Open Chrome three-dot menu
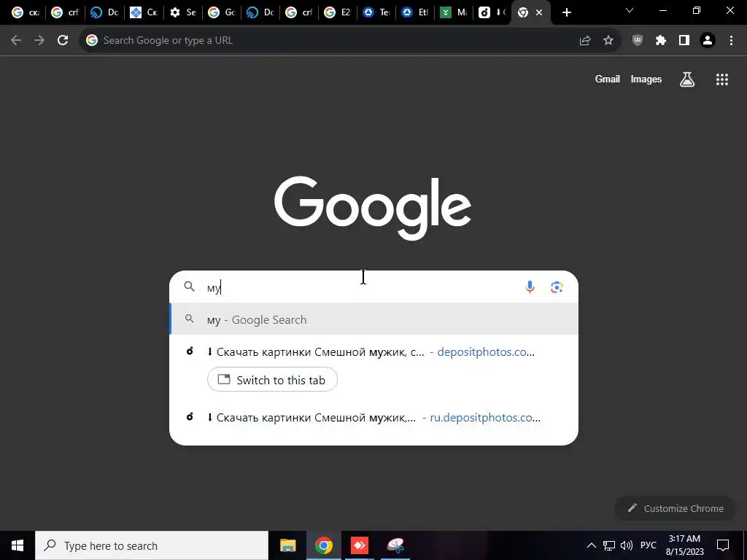 pyautogui.click(x=731, y=41)
